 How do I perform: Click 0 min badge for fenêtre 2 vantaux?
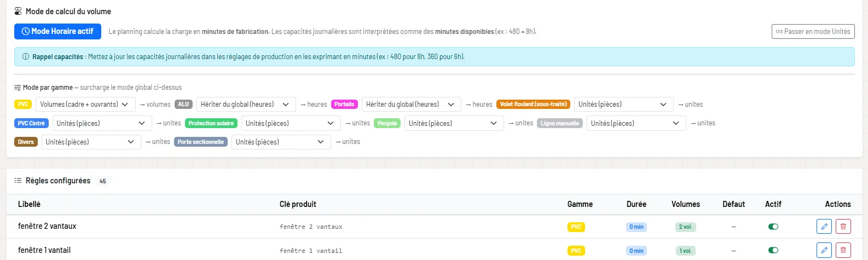(x=636, y=227)
